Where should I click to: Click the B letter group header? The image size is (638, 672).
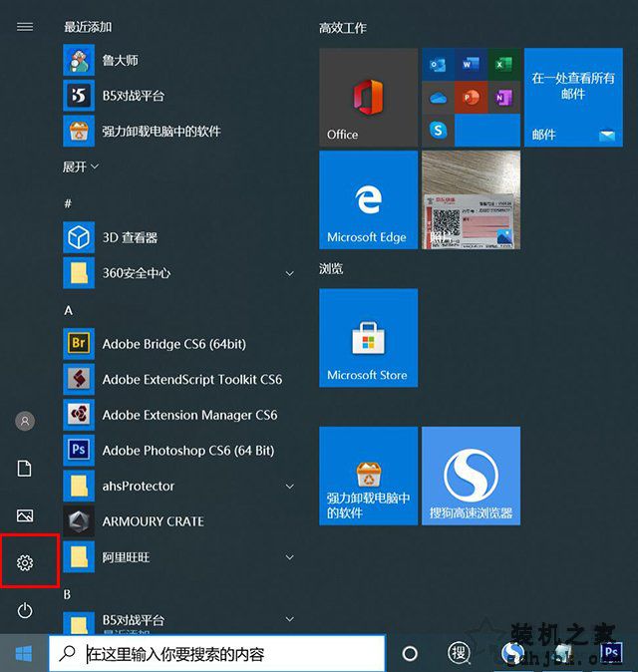(67, 594)
